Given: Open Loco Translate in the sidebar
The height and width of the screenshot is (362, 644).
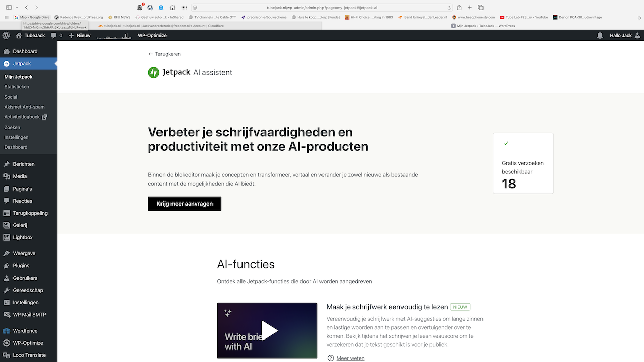Looking at the screenshot, I should click(x=29, y=355).
